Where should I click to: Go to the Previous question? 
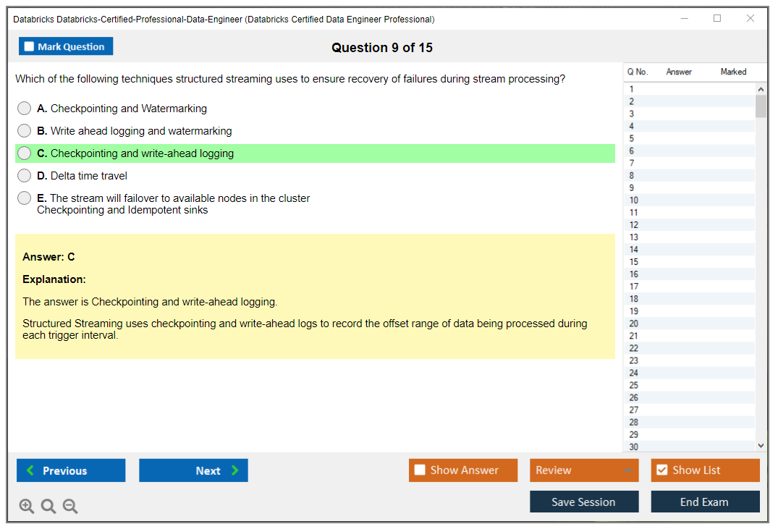pos(71,470)
